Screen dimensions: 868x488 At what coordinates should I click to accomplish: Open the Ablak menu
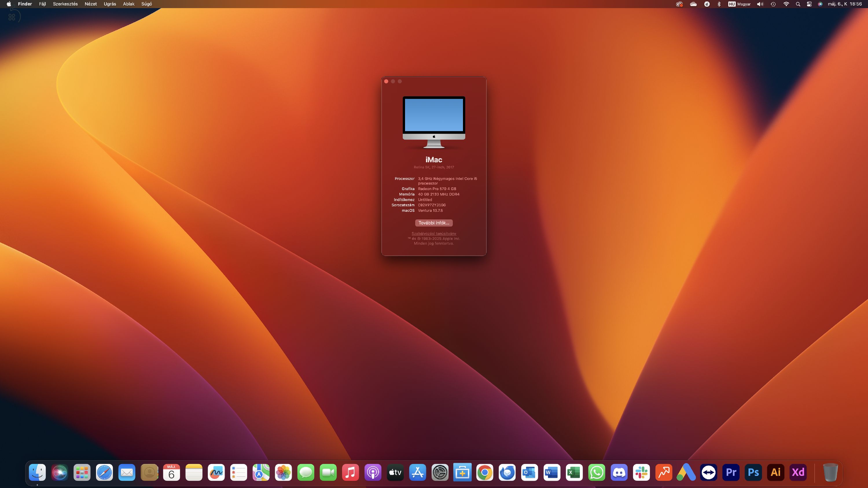[x=129, y=4]
